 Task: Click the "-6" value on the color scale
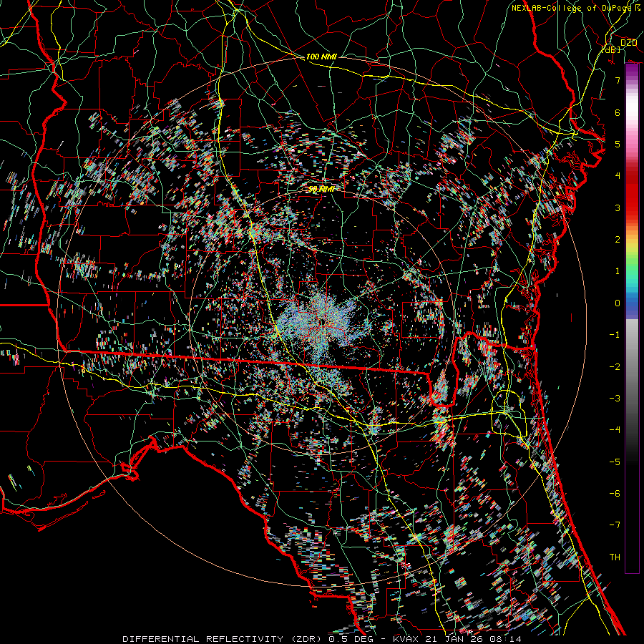(x=615, y=493)
